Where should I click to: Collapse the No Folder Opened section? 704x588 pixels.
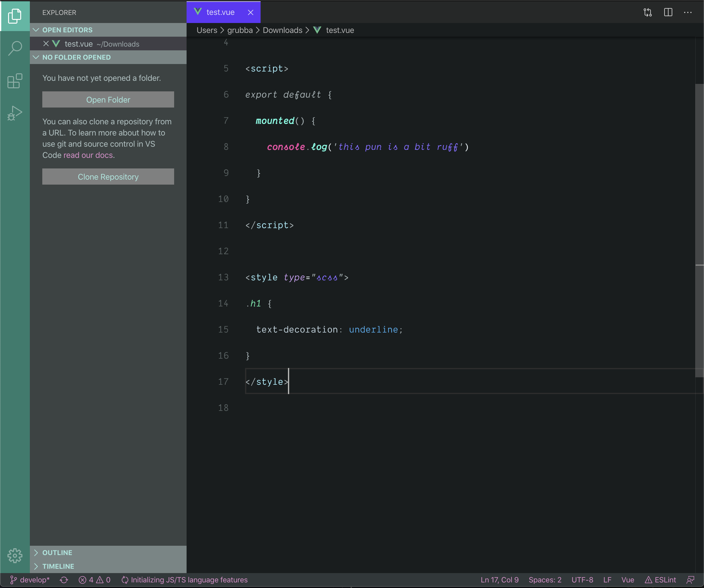[x=76, y=57]
